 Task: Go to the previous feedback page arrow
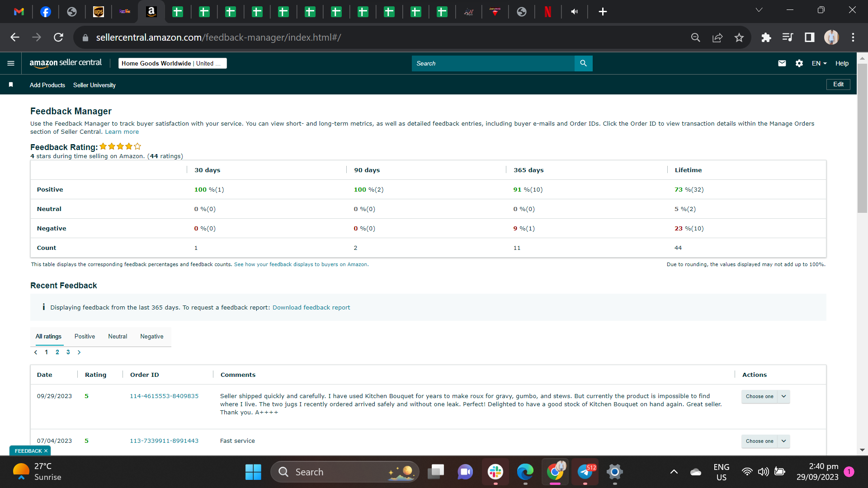click(36, 352)
